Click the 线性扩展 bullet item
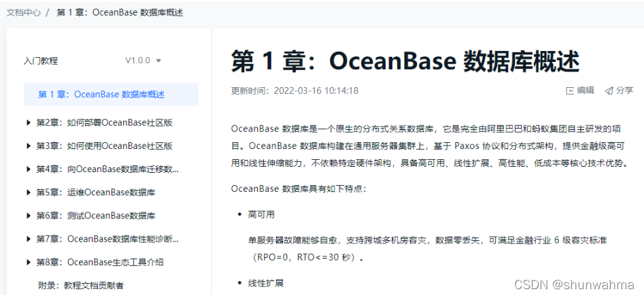 coord(266,283)
